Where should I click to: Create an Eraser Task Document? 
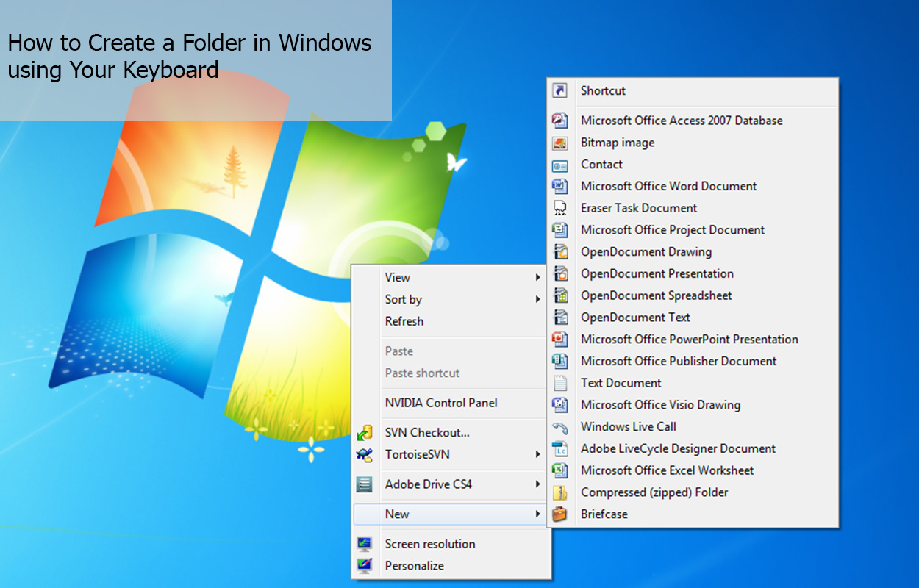pos(693,208)
